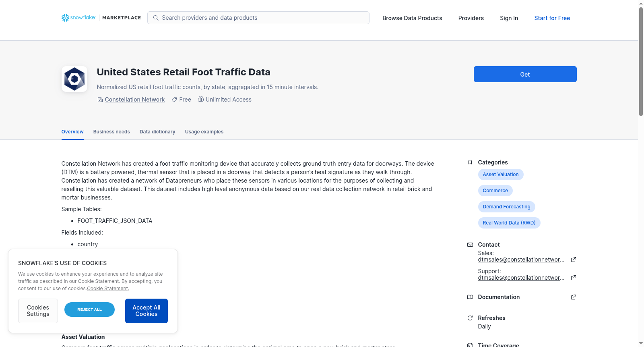Click the scrollbar down arrow
The image size is (644, 347).
tap(641, 343)
